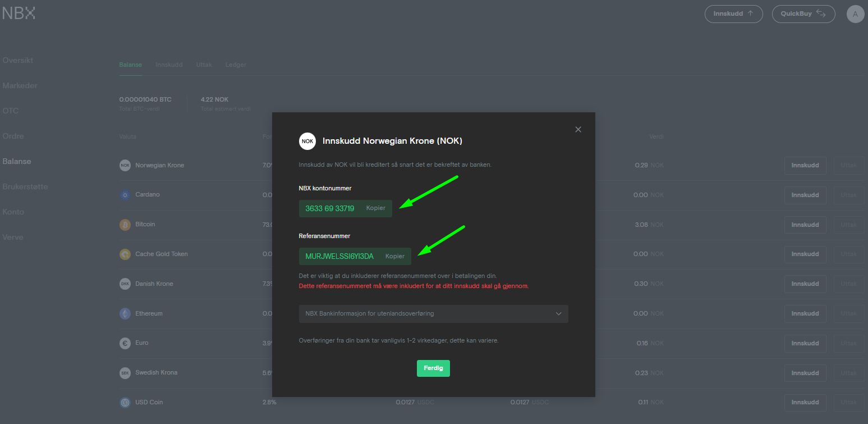Open Brukerstøtte in the sidebar

[25, 186]
